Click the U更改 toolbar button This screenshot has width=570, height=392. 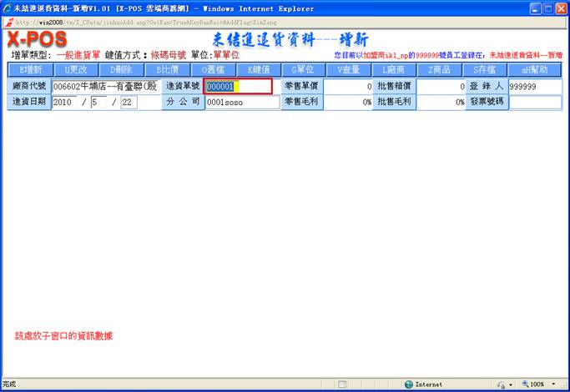pyautogui.click(x=76, y=69)
